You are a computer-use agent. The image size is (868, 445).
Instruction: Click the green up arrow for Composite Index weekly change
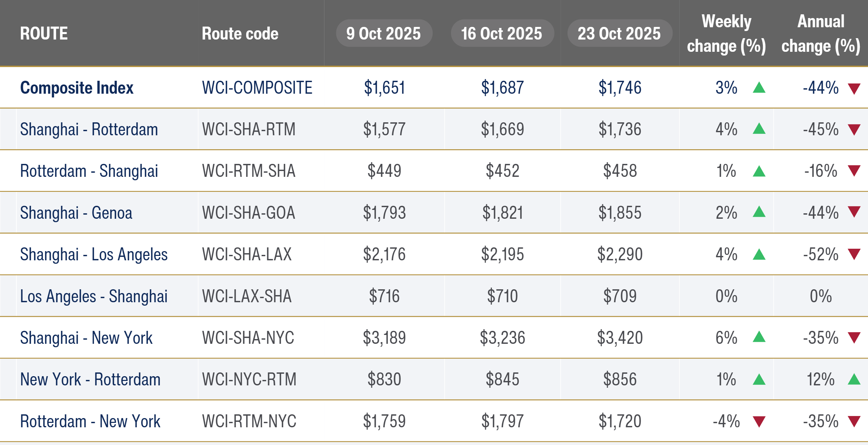[759, 88]
